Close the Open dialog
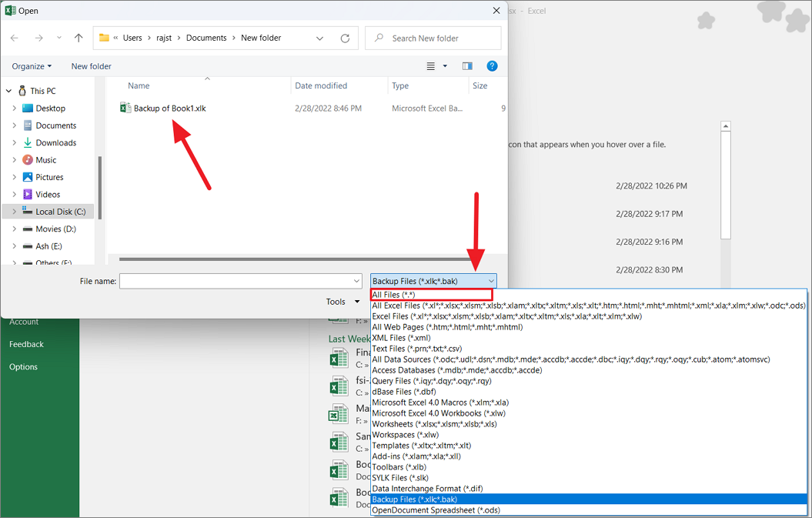812x518 pixels. click(x=496, y=10)
